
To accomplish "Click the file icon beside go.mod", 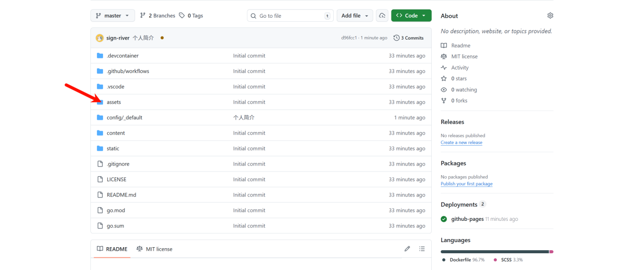I will [x=100, y=211].
